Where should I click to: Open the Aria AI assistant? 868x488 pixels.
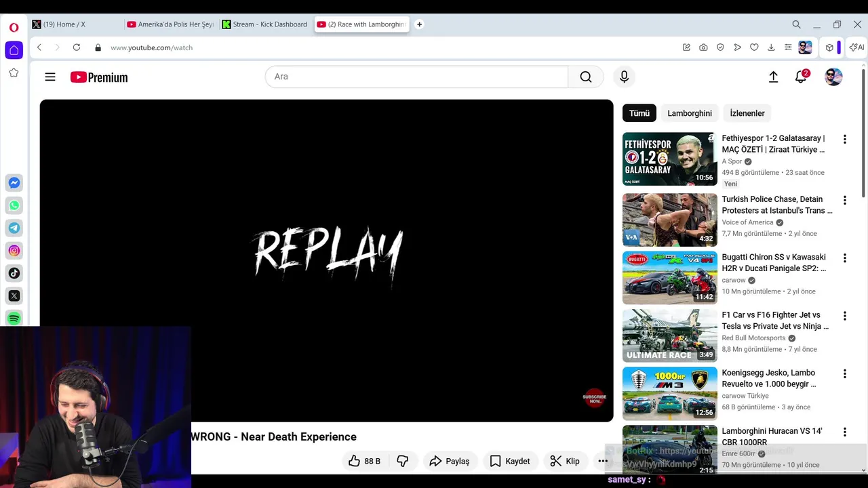coord(856,47)
